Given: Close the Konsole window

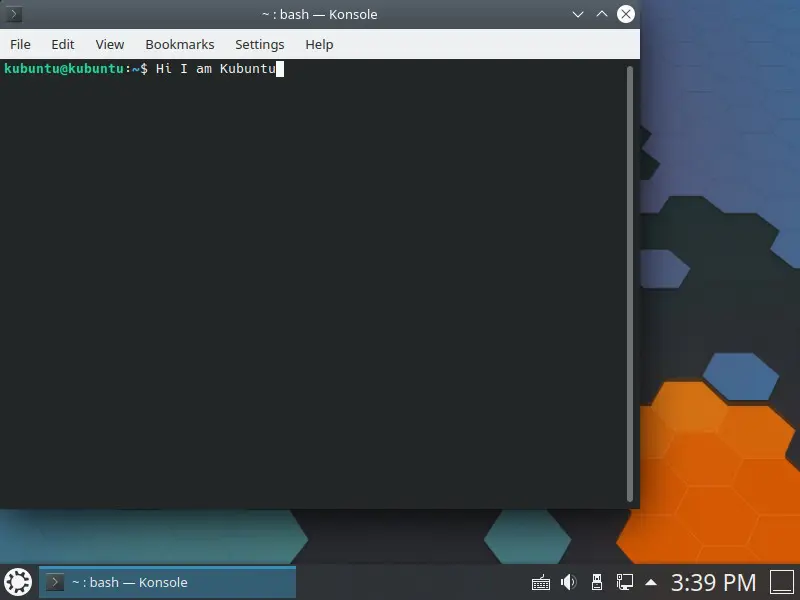Looking at the screenshot, I should pos(626,14).
